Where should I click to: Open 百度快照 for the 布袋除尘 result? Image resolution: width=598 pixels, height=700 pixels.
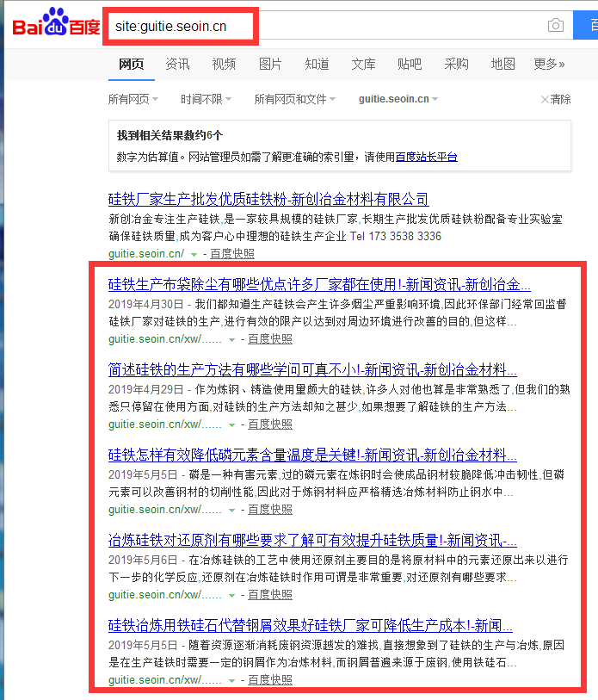[270, 339]
